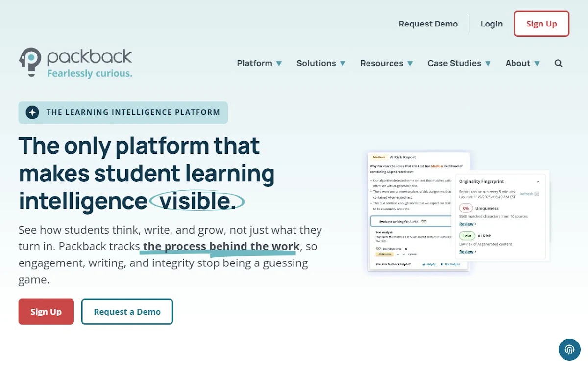Click the 'Fearlessly curious.' tagline
588x368 pixels.
[x=90, y=74]
